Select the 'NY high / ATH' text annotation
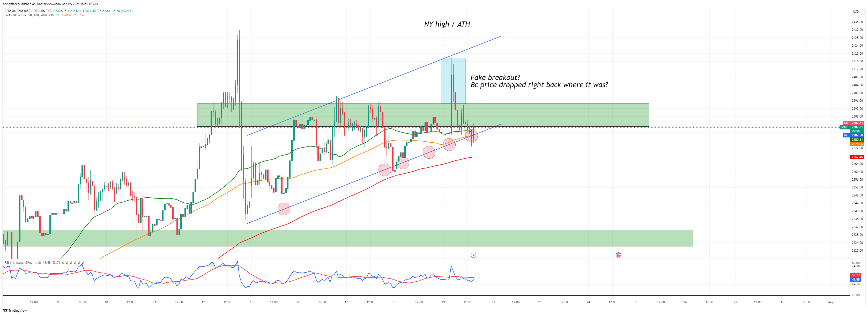 (447, 24)
